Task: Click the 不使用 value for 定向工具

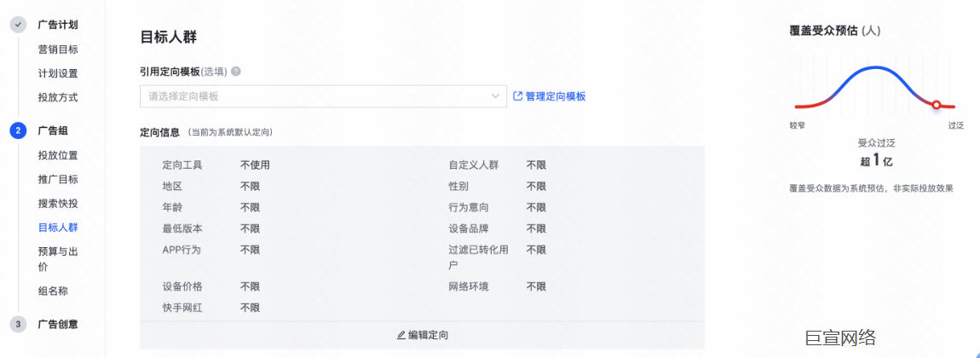Action: pos(255,165)
